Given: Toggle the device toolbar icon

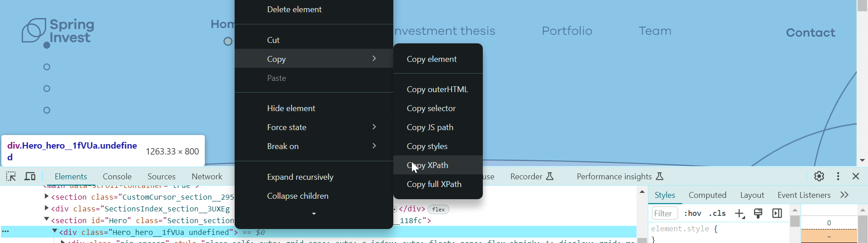Looking at the screenshot, I should coord(30,176).
